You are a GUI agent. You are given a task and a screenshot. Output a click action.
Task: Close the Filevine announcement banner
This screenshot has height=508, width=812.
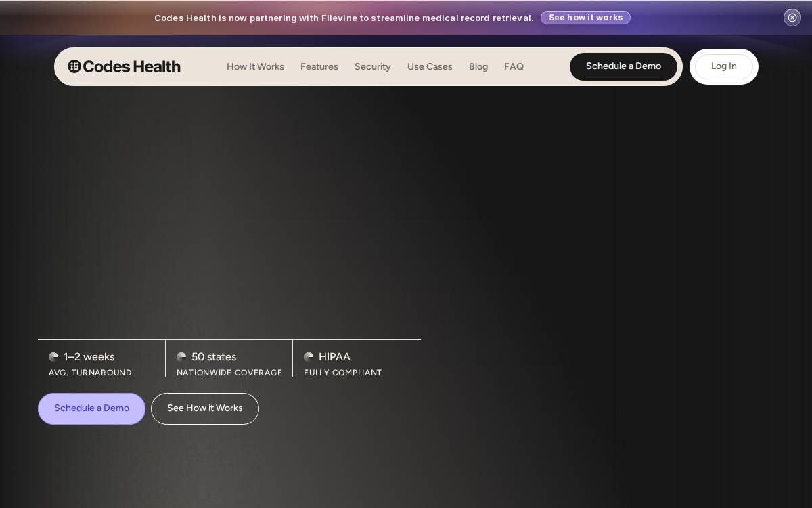[792, 18]
